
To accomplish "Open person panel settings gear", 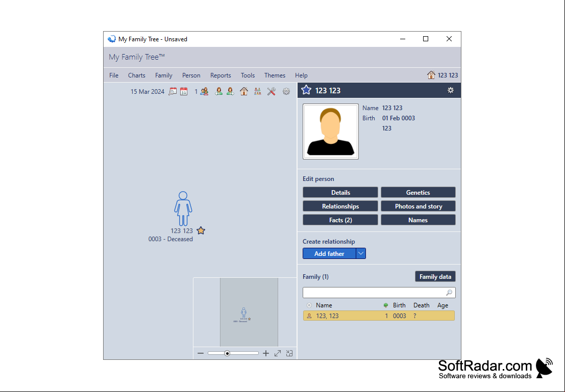I will coord(450,90).
